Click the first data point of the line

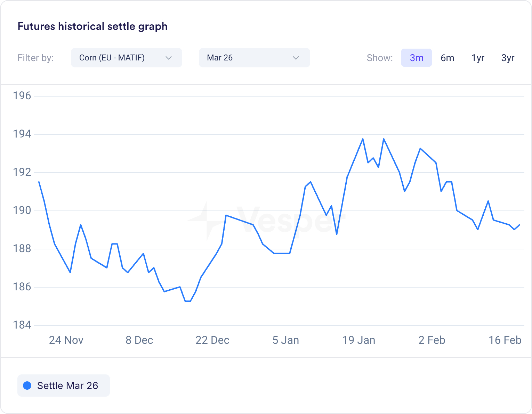point(39,182)
